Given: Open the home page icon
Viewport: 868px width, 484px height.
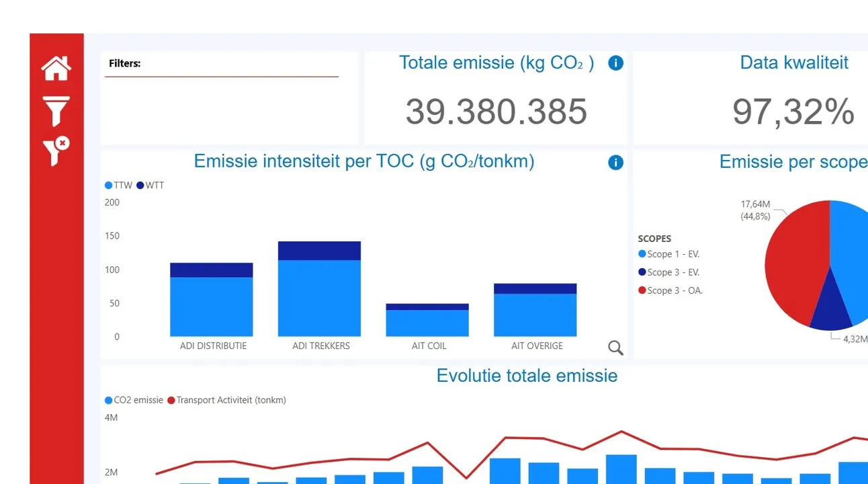Looking at the screenshot, I should pos(56,68).
